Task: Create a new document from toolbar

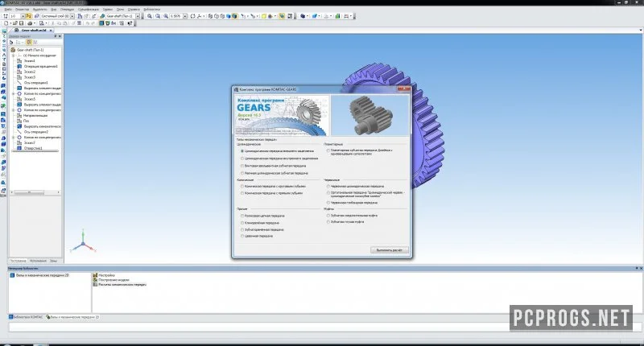Action: pos(6,23)
